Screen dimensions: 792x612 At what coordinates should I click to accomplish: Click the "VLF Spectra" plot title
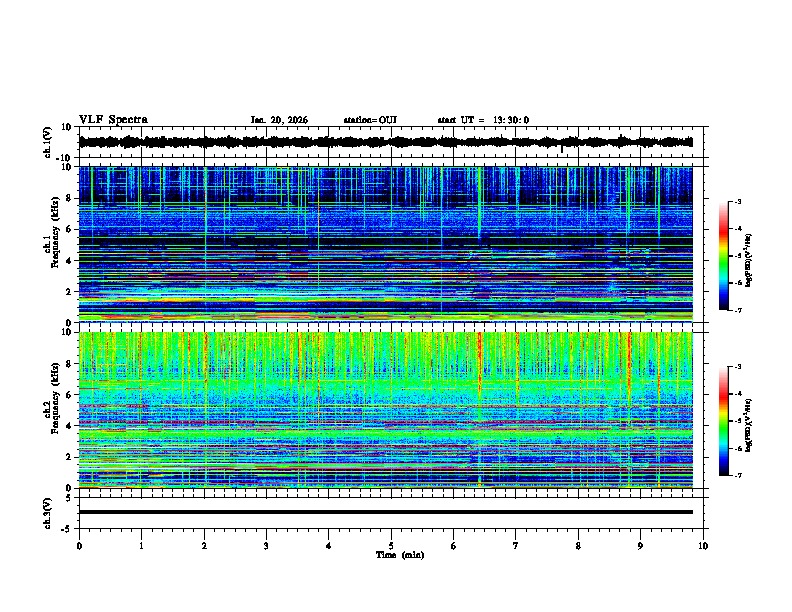tap(113, 120)
